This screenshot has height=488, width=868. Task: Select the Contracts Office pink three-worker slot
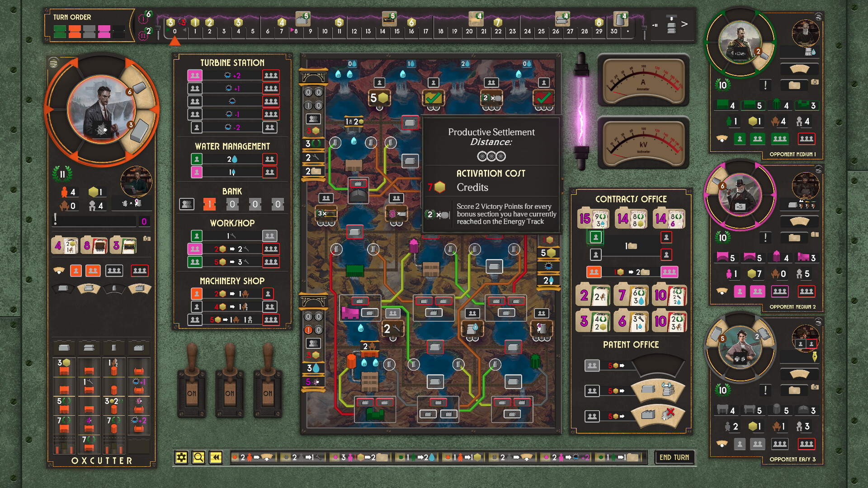(670, 272)
